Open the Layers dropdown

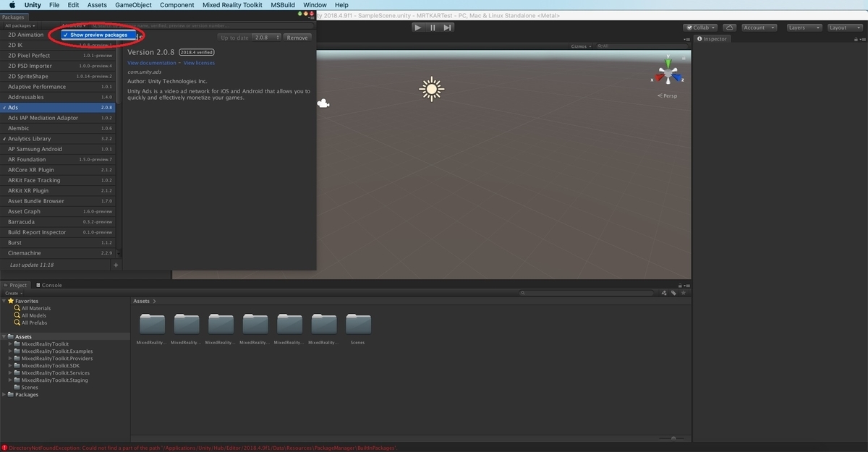click(x=803, y=27)
